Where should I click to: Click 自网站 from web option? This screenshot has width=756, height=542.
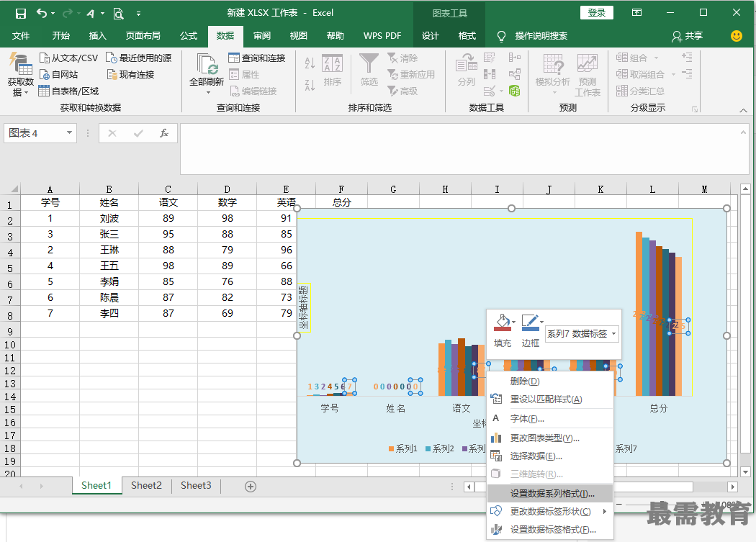[58, 74]
